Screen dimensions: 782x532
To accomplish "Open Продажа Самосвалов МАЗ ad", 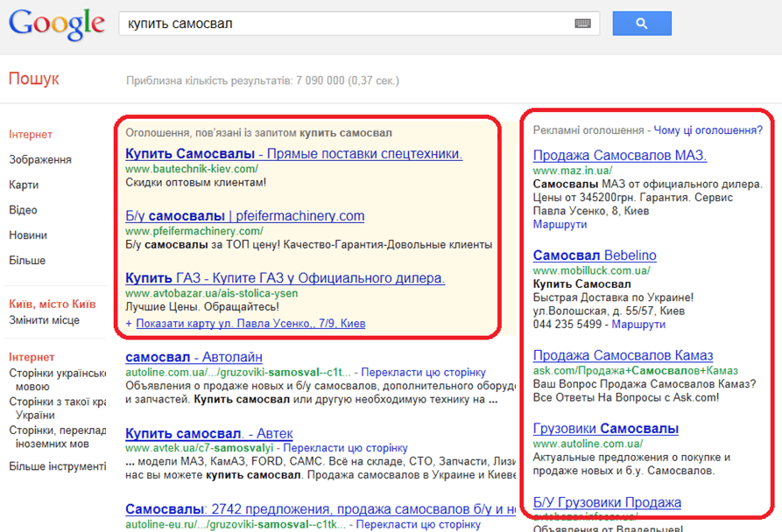I will tap(619, 156).
